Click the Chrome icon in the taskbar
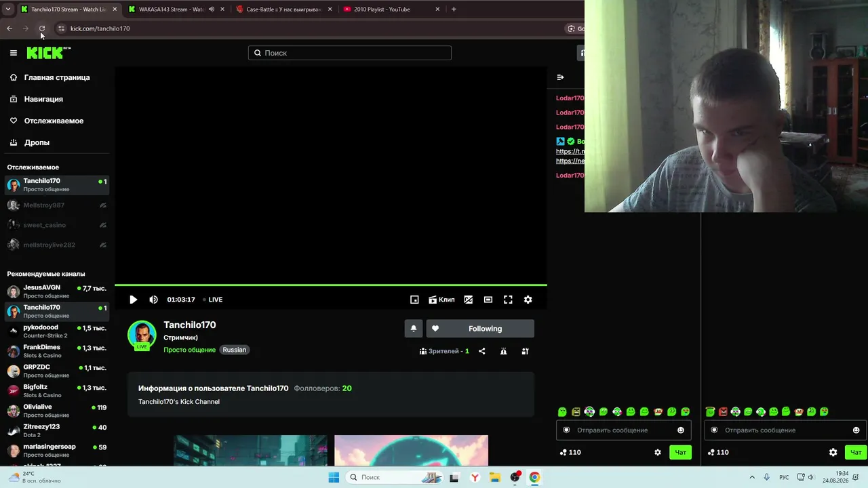This screenshot has width=868, height=488. pyautogui.click(x=534, y=477)
